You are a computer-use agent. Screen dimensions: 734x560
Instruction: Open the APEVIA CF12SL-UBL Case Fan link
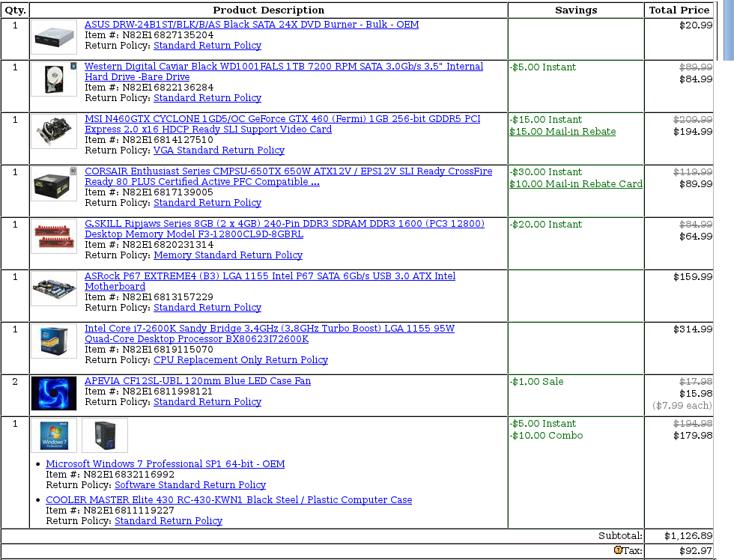pyautogui.click(x=198, y=381)
